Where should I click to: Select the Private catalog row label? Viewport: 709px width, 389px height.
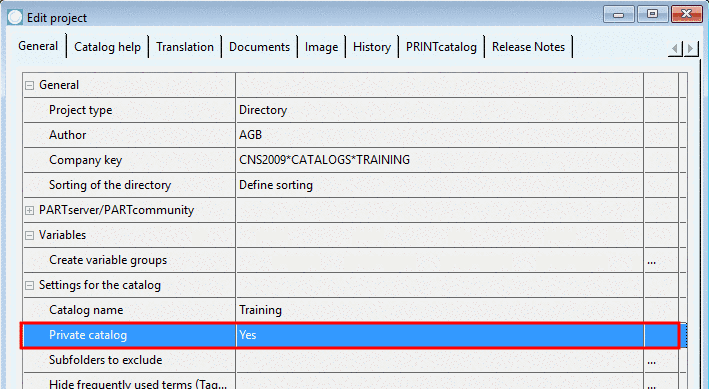[x=88, y=335]
